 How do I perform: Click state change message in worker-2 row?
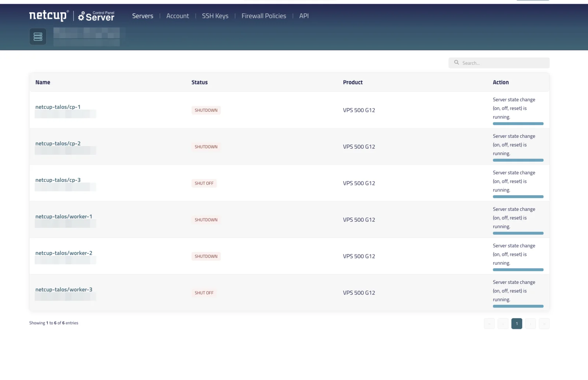click(x=514, y=254)
